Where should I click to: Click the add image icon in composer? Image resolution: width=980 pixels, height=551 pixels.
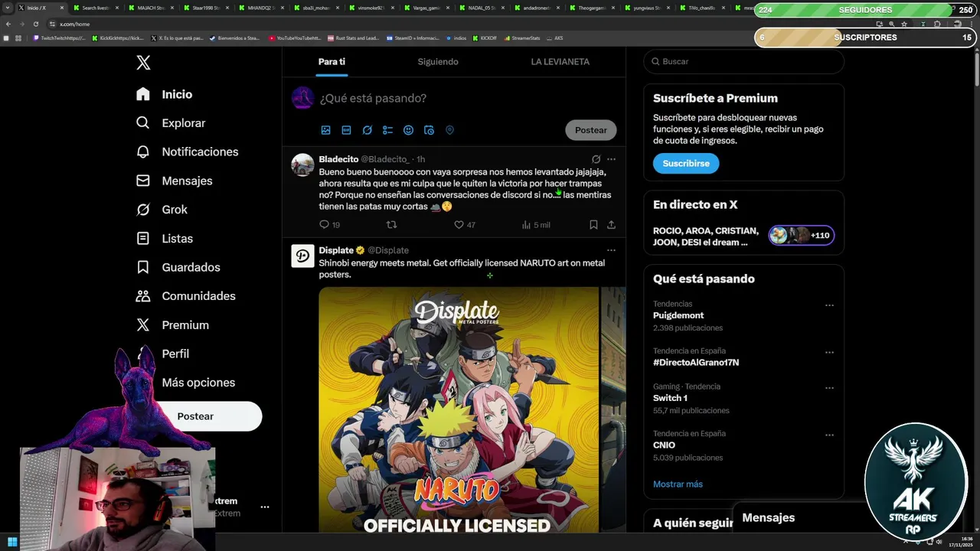[325, 130]
